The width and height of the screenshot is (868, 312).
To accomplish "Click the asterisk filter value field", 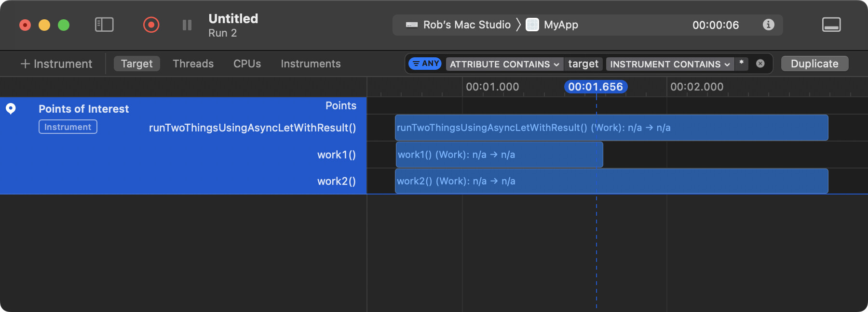I will 742,64.
